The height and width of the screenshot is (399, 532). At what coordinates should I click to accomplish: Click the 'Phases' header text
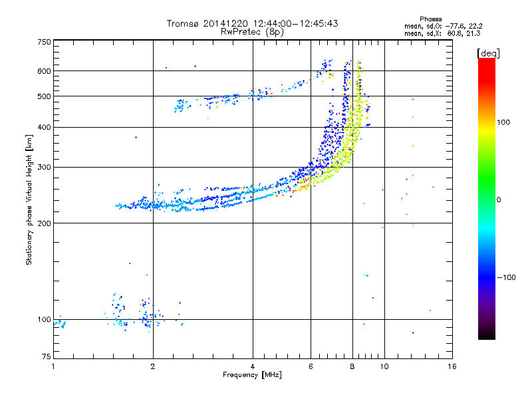430,19
